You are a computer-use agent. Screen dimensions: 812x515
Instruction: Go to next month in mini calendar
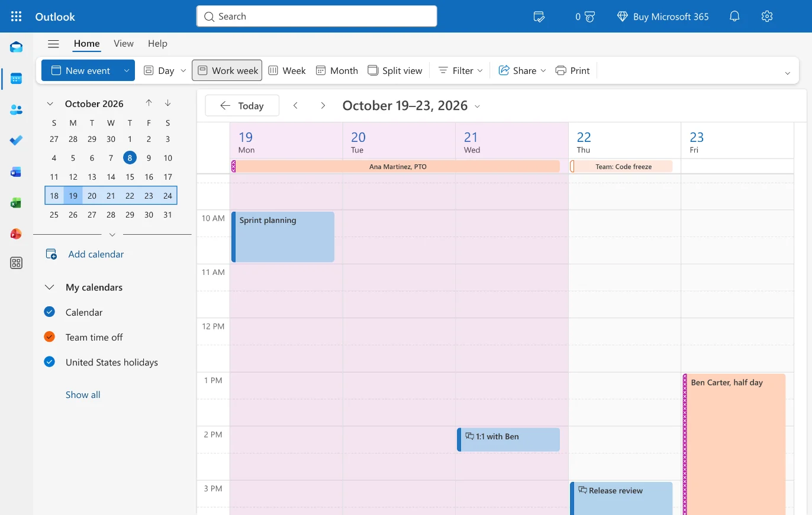click(x=168, y=103)
